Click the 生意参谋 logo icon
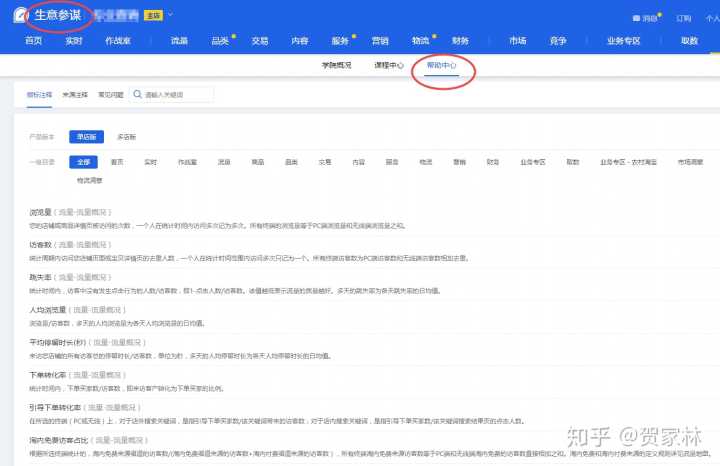The height and width of the screenshot is (466, 720). coord(19,15)
